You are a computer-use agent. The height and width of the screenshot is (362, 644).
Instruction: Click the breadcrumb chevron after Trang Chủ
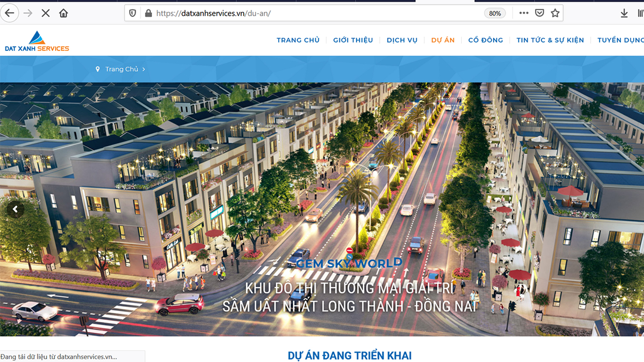[x=144, y=69]
